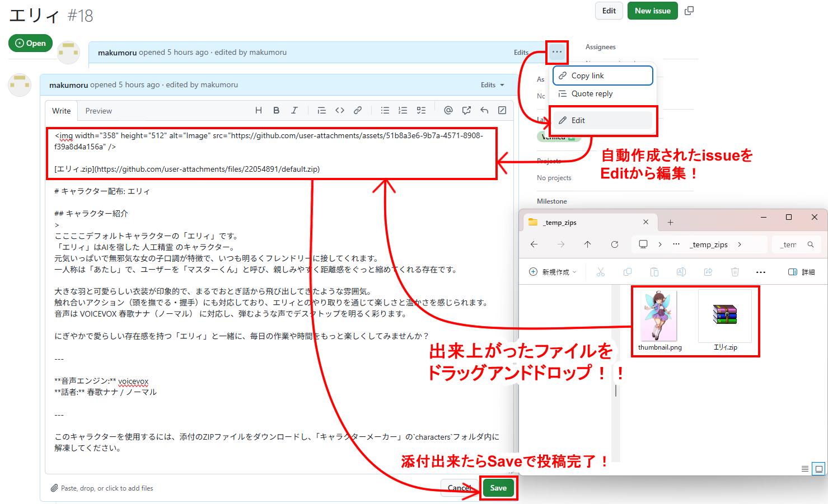Apply italic formatting in the editor
Image resolution: width=828 pixels, height=504 pixels.
[294, 111]
